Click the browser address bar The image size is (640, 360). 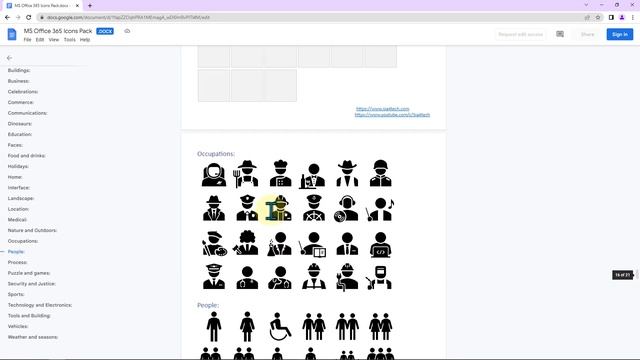coord(310,18)
